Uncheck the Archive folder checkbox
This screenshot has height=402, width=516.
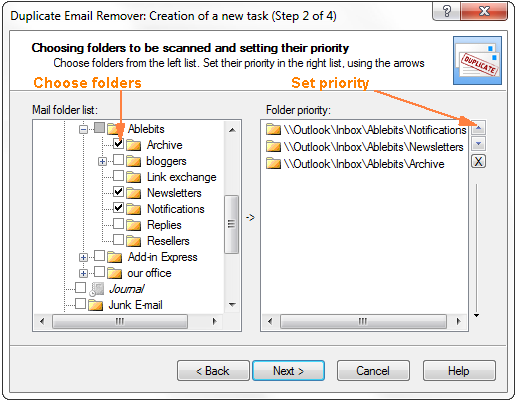pos(118,144)
